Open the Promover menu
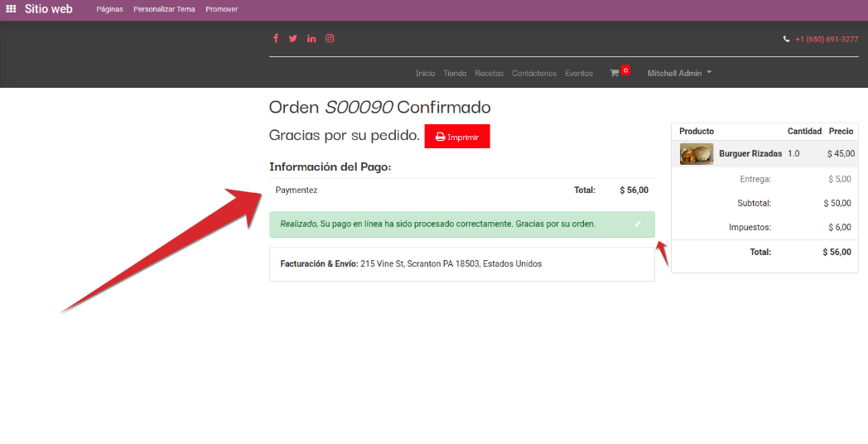The image size is (868, 444). (x=222, y=9)
